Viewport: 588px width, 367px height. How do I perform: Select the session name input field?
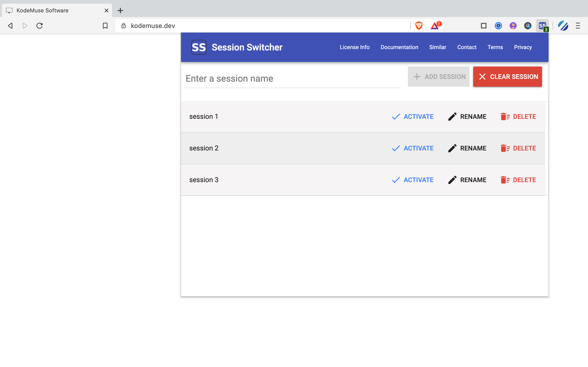[293, 78]
